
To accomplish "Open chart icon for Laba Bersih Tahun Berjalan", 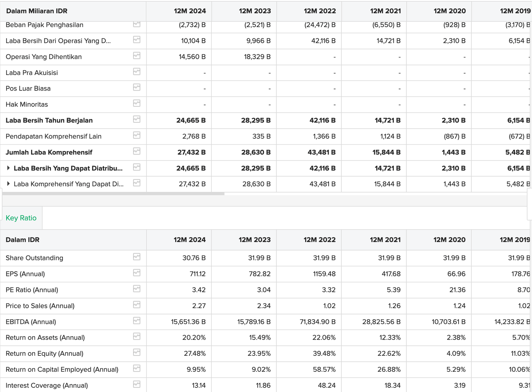I will 137,119.
